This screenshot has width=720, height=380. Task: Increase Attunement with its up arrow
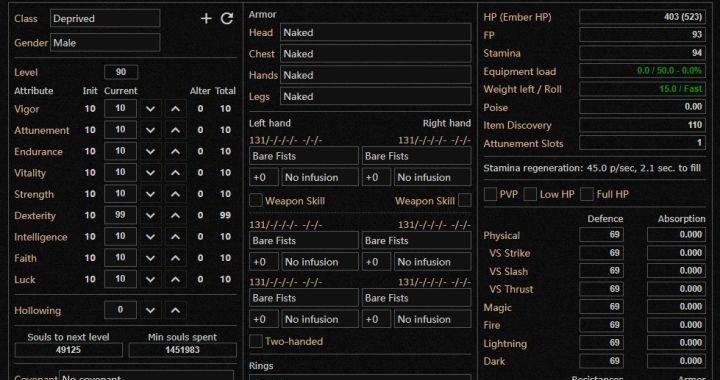coord(175,130)
